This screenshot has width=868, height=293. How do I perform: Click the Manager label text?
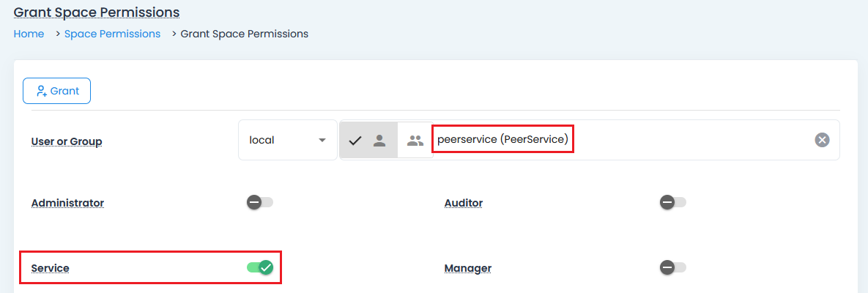click(468, 268)
